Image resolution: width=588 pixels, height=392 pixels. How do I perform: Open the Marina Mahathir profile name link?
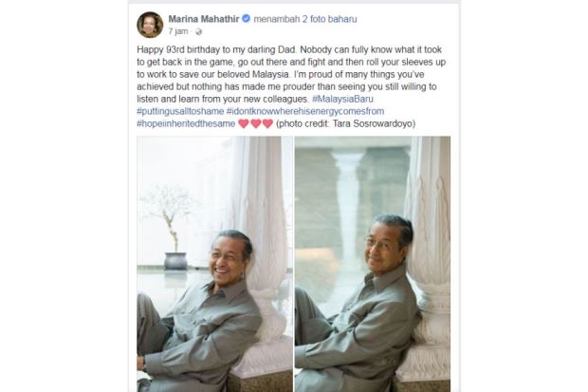coord(203,18)
